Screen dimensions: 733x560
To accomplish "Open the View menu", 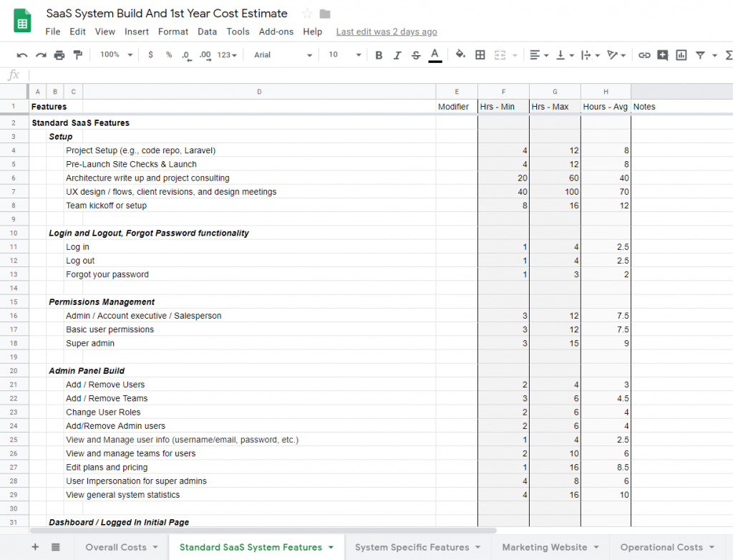I will (x=105, y=32).
